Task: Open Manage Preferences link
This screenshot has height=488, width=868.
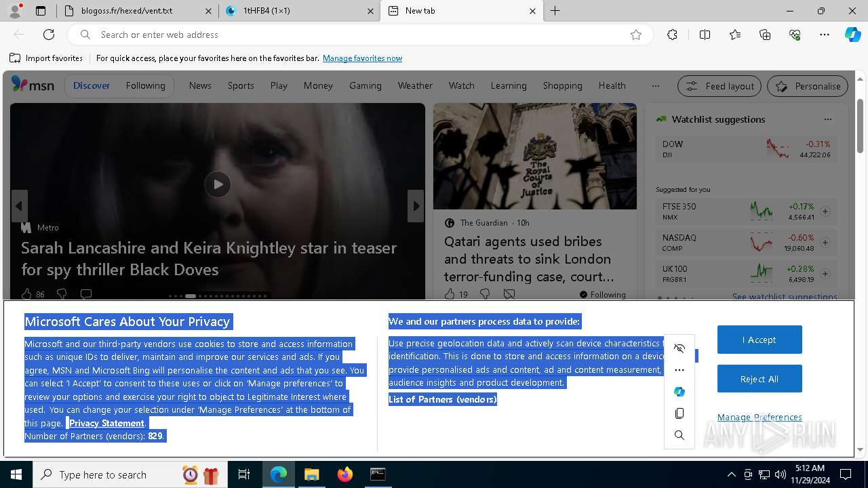Action: pyautogui.click(x=759, y=418)
